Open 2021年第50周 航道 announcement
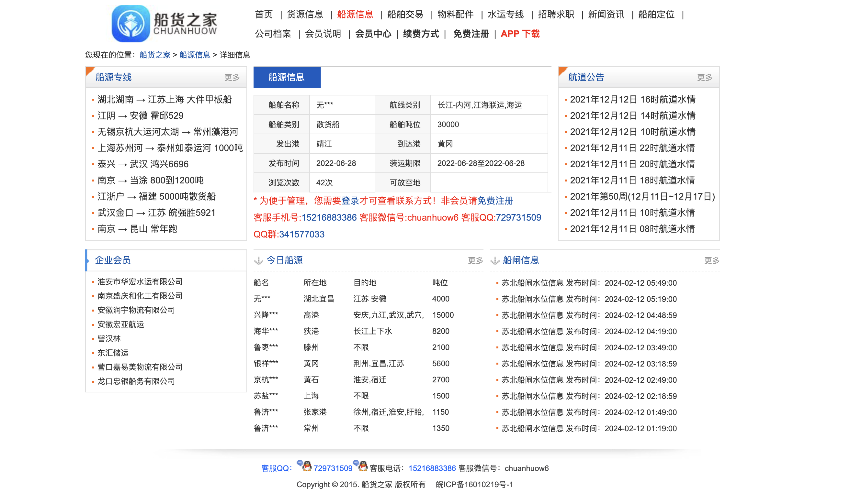851x504 pixels. click(x=642, y=196)
